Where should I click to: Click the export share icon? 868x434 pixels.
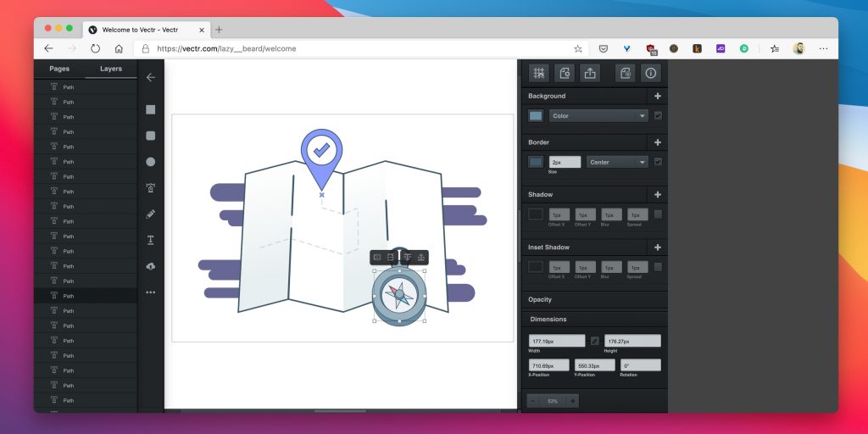(x=590, y=73)
